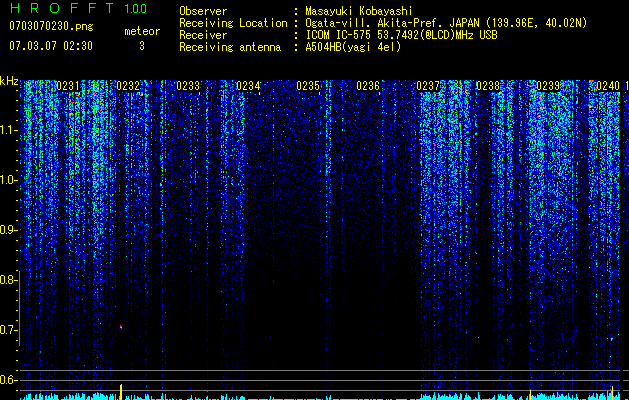This screenshot has height=400, width=629.
Task: Click the Receiver ICOM IC-575 text
Action: coord(401,35)
